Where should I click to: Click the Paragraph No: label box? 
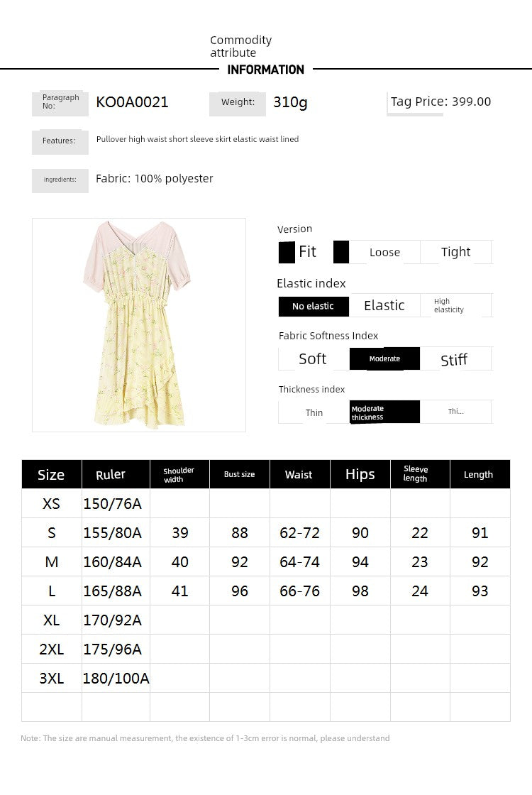click(60, 103)
